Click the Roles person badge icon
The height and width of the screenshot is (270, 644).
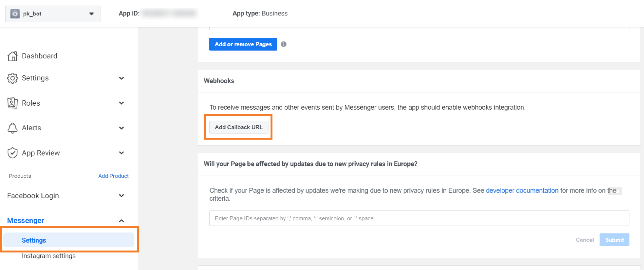12,103
